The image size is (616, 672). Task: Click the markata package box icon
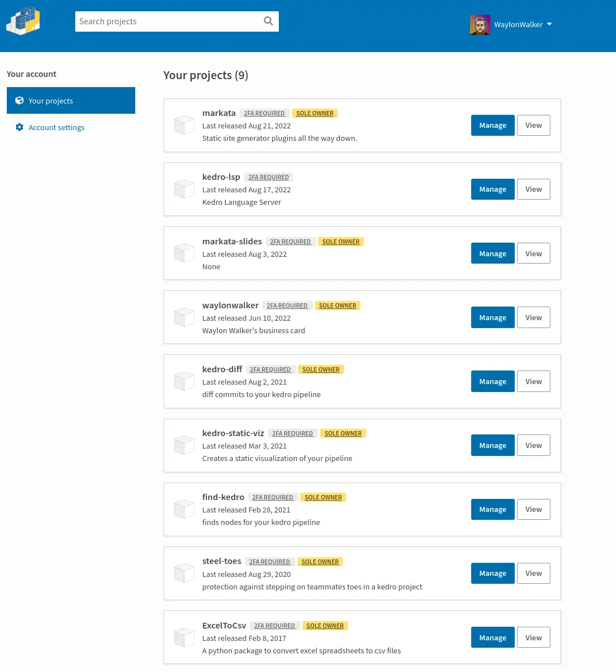[x=184, y=125]
